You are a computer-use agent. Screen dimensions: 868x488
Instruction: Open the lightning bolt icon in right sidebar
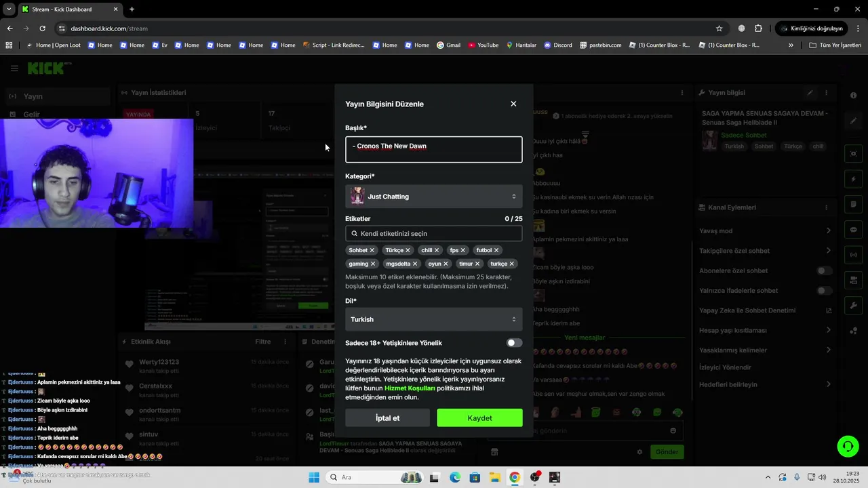(x=854, y=180)
